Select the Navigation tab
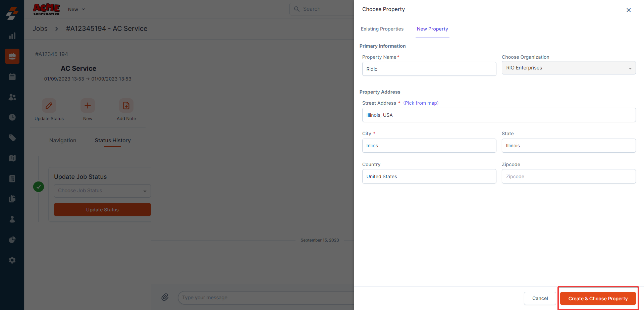The height and width of the screenshot is (310, 644). (x=63, y=141)
